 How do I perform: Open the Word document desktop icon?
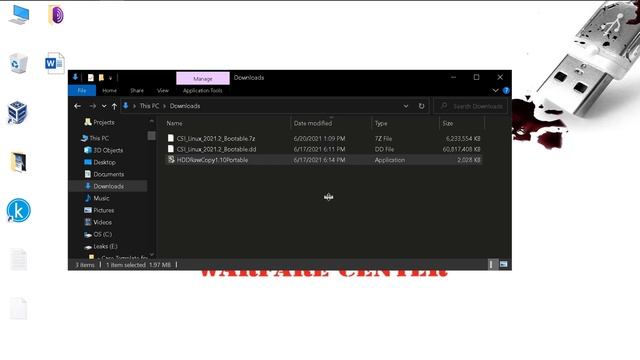coord(54,63)
